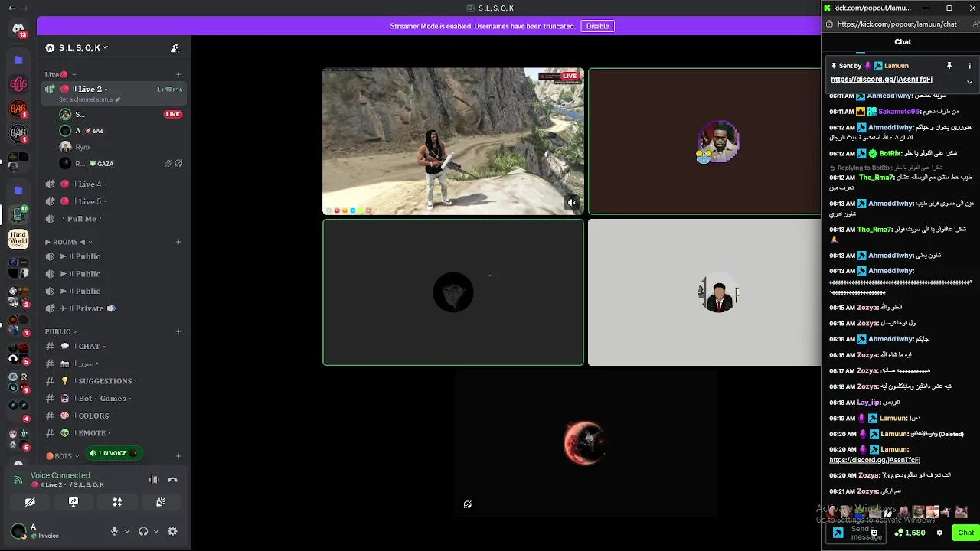Edit 'Set a channel status' text
This screenshot has width=980, height=551.
point(90,99)
